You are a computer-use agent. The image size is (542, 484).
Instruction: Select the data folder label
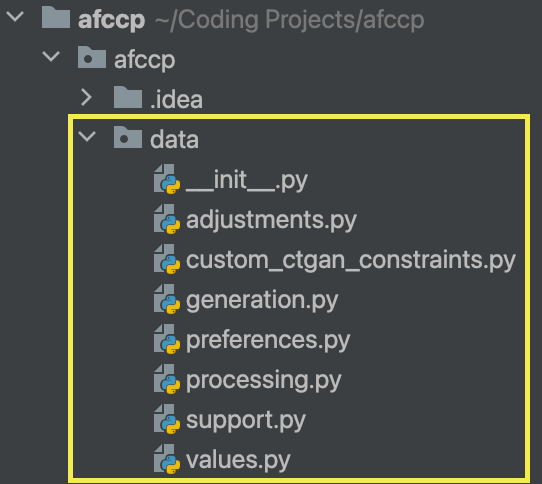[x=174, y=140]
